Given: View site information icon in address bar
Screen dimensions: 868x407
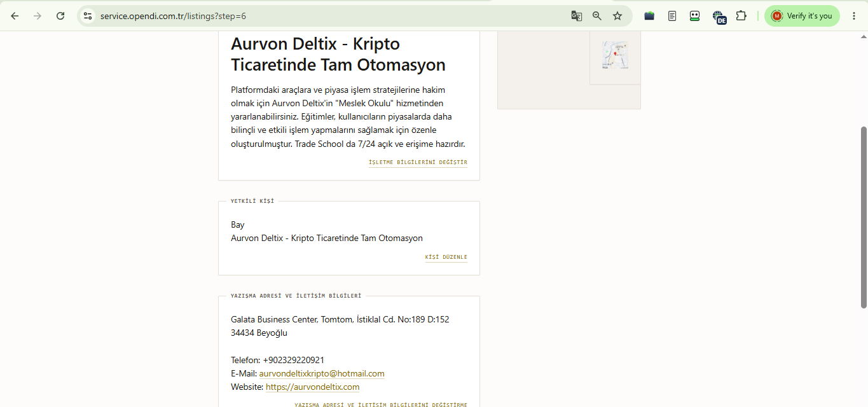Looking at the screenshot, I should (88, 16).
